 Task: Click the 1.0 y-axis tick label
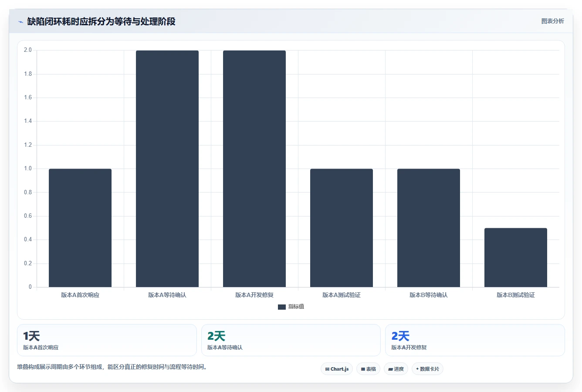pyautogui.click(x=28, y=169)
